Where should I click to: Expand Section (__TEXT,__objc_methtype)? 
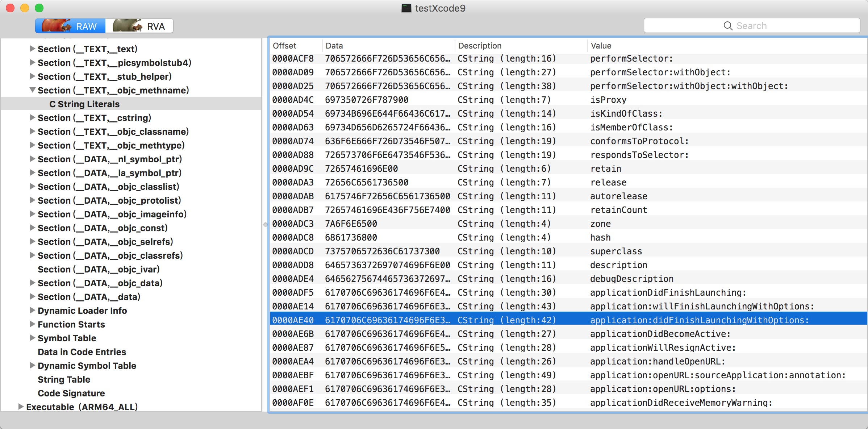[x=32, y=145]
